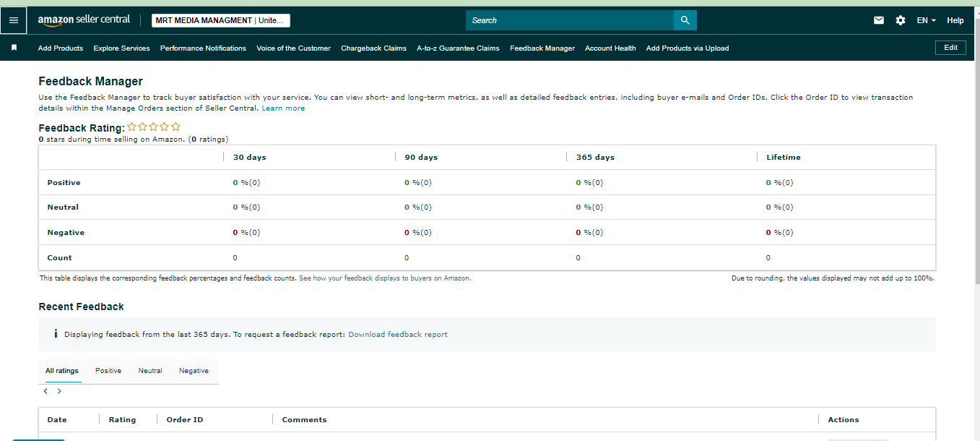The width and height of the screenshot is (980, 441).
Task: Open the hamburger navigation menu
Action: (14, 20)
